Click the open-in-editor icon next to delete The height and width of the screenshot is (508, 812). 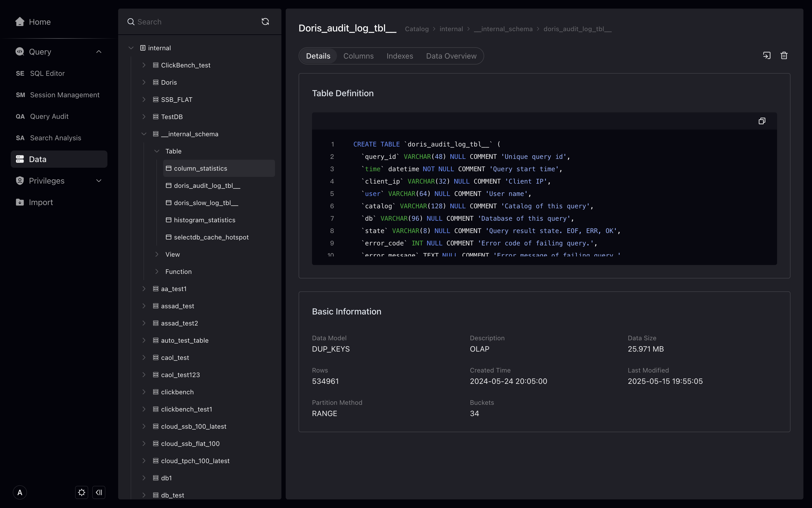pos(767,55)
